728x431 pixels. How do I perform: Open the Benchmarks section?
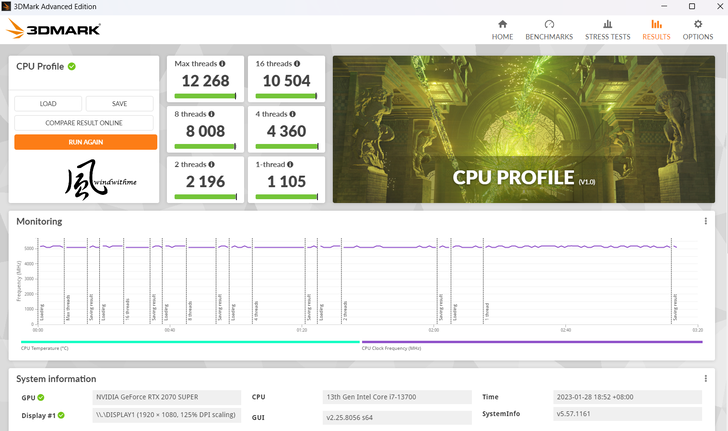[x=549, y=29]
